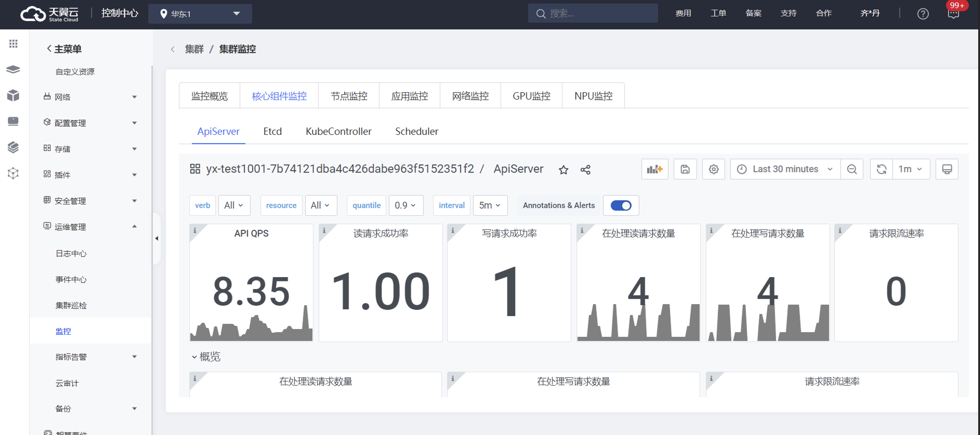The height and width of the screenshot is (435, 980).
Task: Switch to GPU监控 tab
Action: tap(532, 96)
